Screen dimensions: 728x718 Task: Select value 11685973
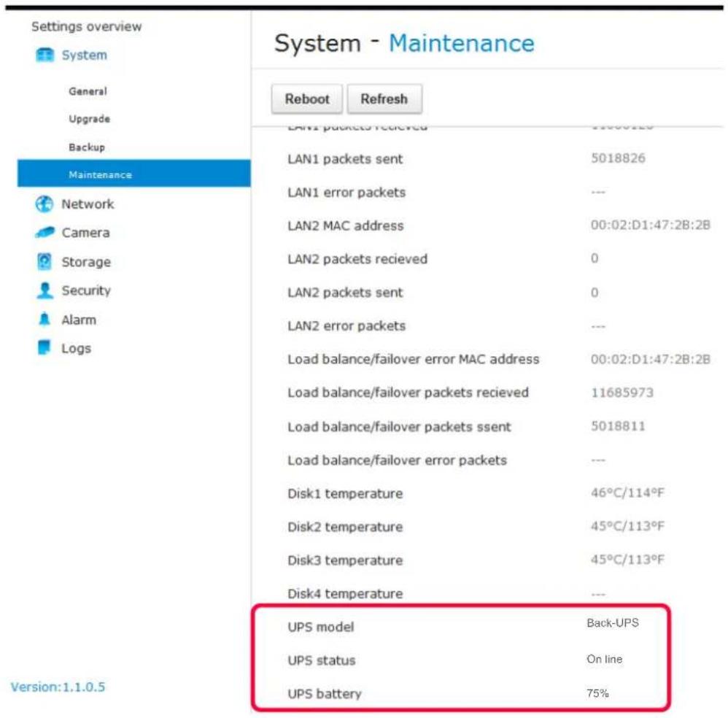click(x=622, y=393)
